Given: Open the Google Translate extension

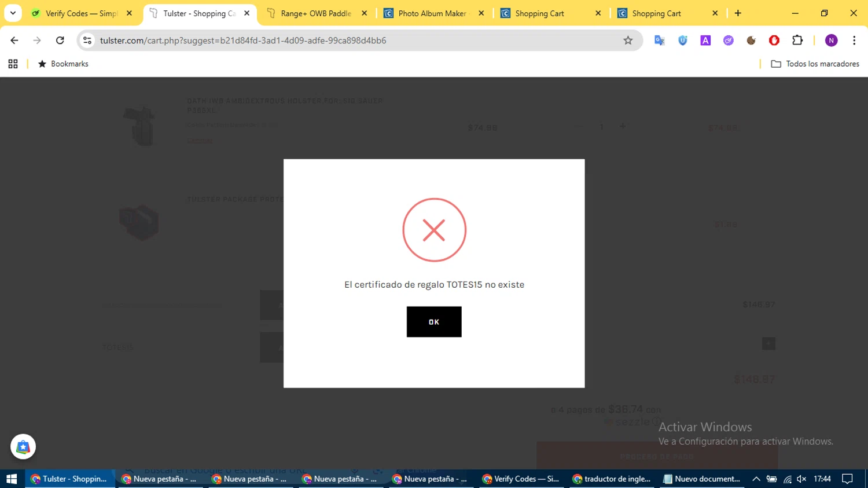Looking at the screenshot, I should pos(660,40).
